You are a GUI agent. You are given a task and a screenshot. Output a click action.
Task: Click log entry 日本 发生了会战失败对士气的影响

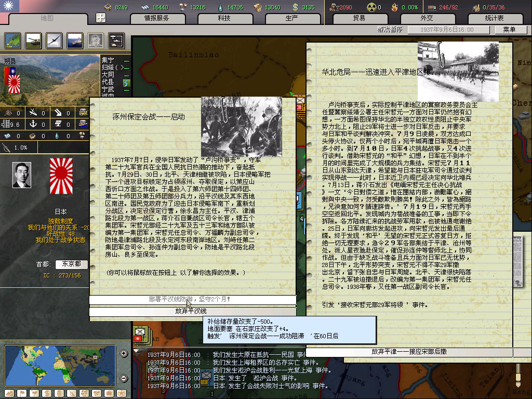(x=237, y=386)
